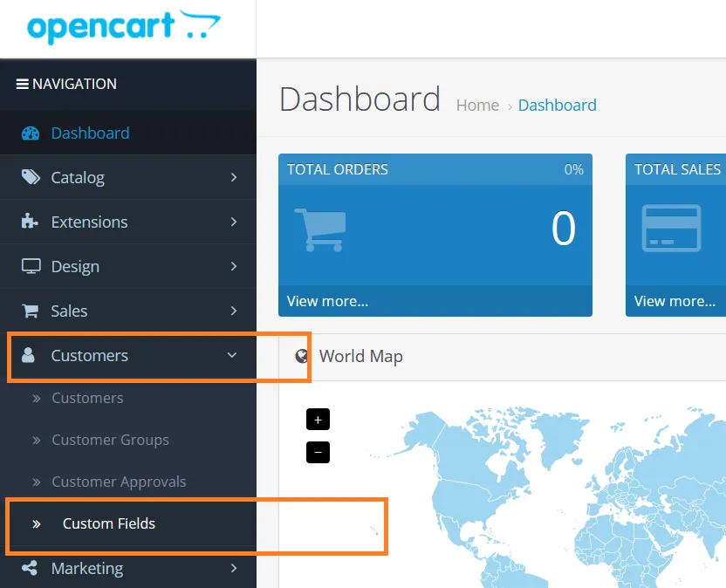Viewport: 726px width, 588px height.
Task: Click the World Map globe icon
Action: 301,356
